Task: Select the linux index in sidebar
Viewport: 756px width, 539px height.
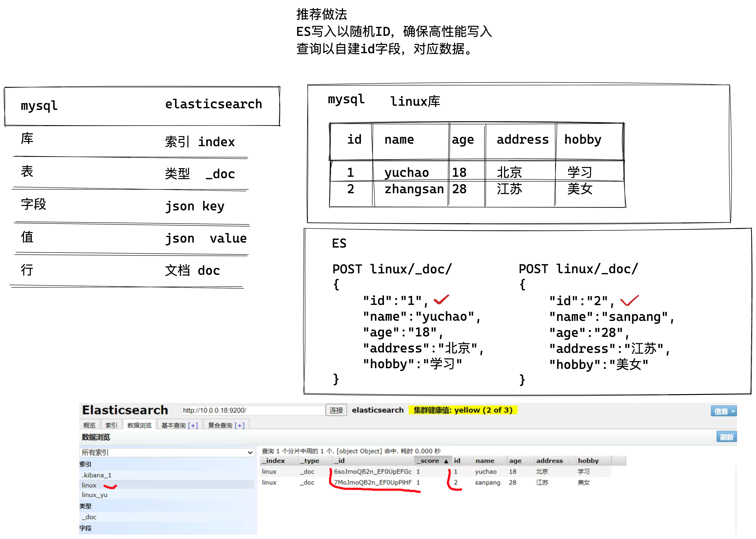Action: tap(89, 485)
